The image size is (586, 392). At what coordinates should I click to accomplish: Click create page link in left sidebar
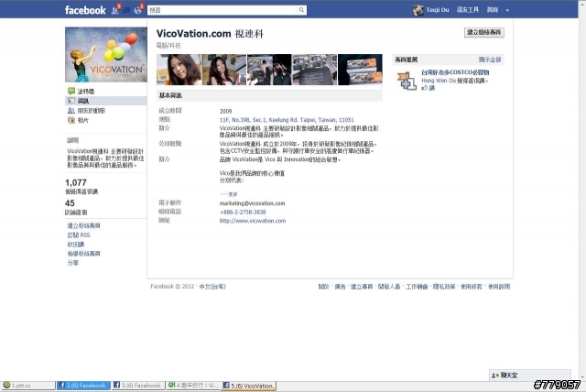pos(83,225)
